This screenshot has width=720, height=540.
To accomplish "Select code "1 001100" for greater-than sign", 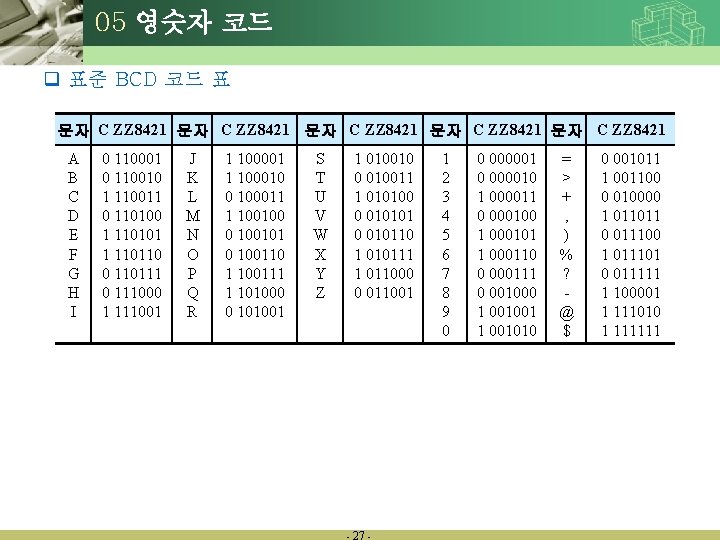I will [x=630, y=178].
